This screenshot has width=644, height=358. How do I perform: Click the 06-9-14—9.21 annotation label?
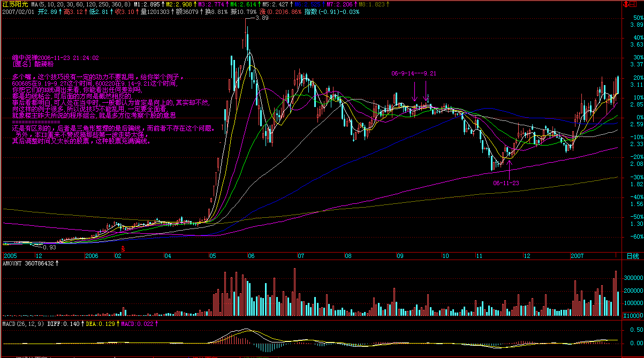[x=414, y=73]
